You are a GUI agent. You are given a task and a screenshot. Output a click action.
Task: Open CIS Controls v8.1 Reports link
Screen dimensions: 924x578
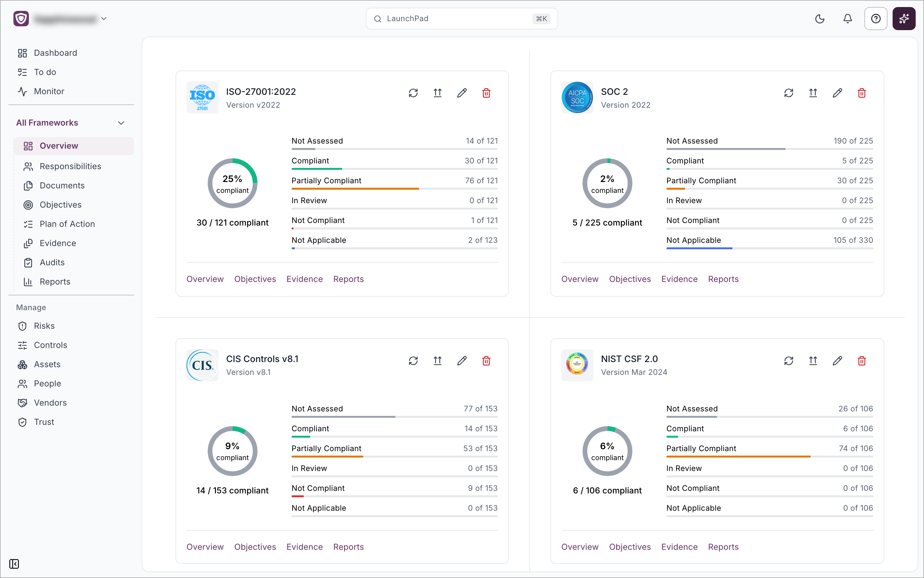(348, 546)
